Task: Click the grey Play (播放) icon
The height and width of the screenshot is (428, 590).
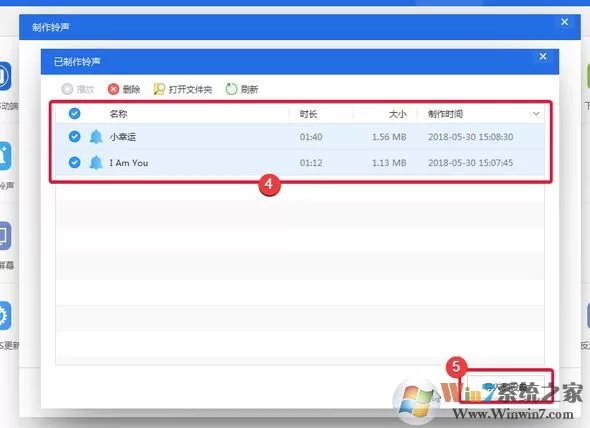Action: coord(67,89)
